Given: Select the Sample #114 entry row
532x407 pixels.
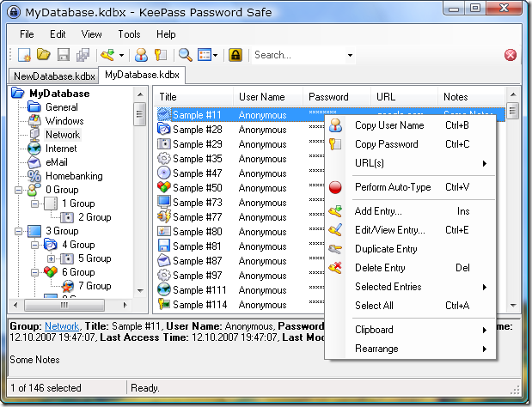Looking at the screenshot, I should pos(240,305).
